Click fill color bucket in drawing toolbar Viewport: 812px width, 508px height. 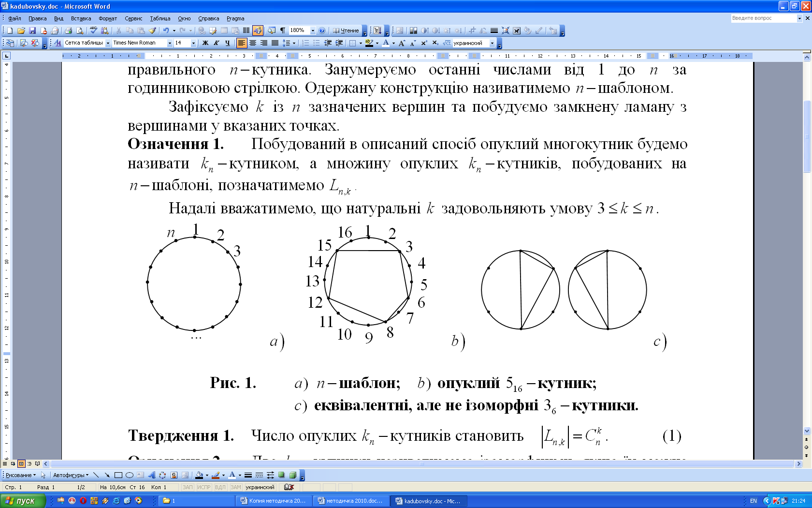click(199, 475)
